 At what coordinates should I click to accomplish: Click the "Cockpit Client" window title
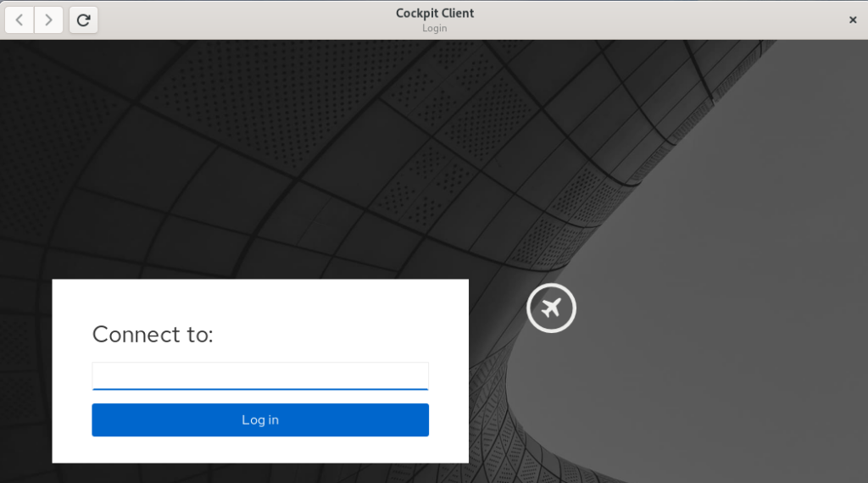435,13
